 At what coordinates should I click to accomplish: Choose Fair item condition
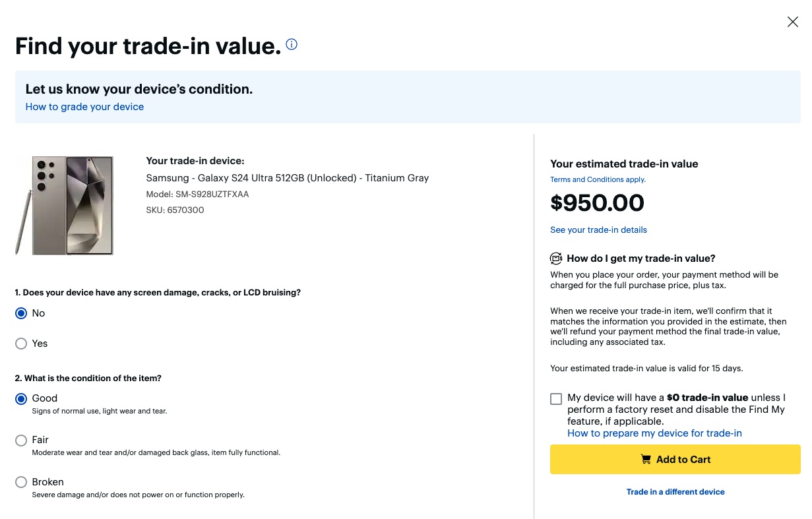point(21,440)
